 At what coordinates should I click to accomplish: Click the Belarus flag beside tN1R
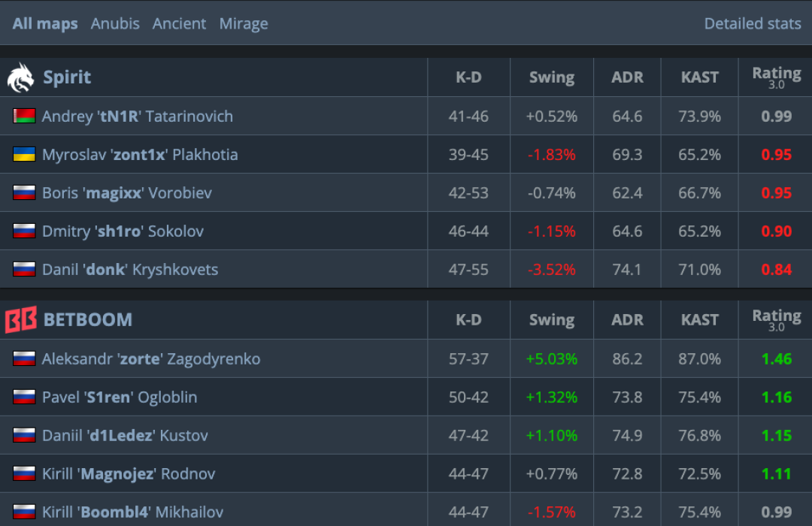pyautogui.click(x=24, y=116)
